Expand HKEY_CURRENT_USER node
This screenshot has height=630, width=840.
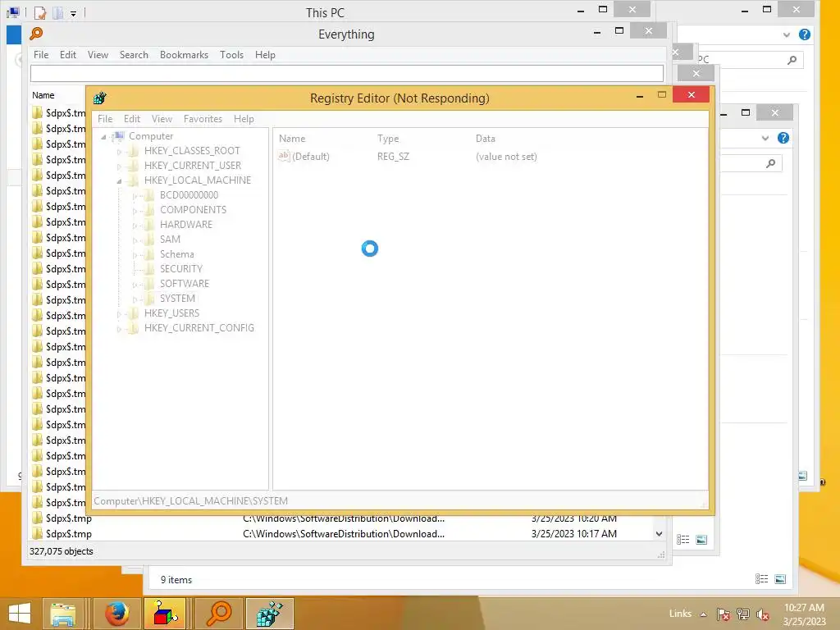click(x=119, y=167)
